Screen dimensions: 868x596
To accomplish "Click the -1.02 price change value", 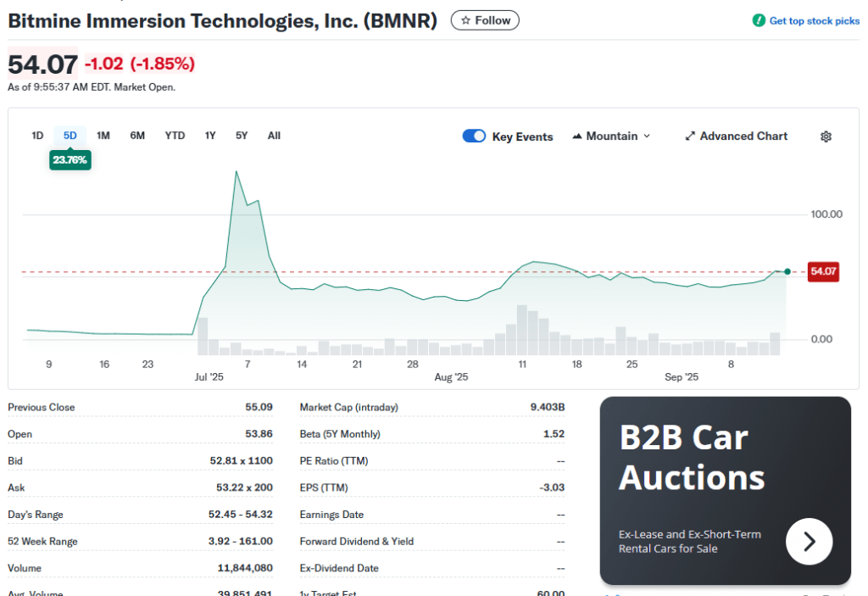I will [x=104, y=64].
